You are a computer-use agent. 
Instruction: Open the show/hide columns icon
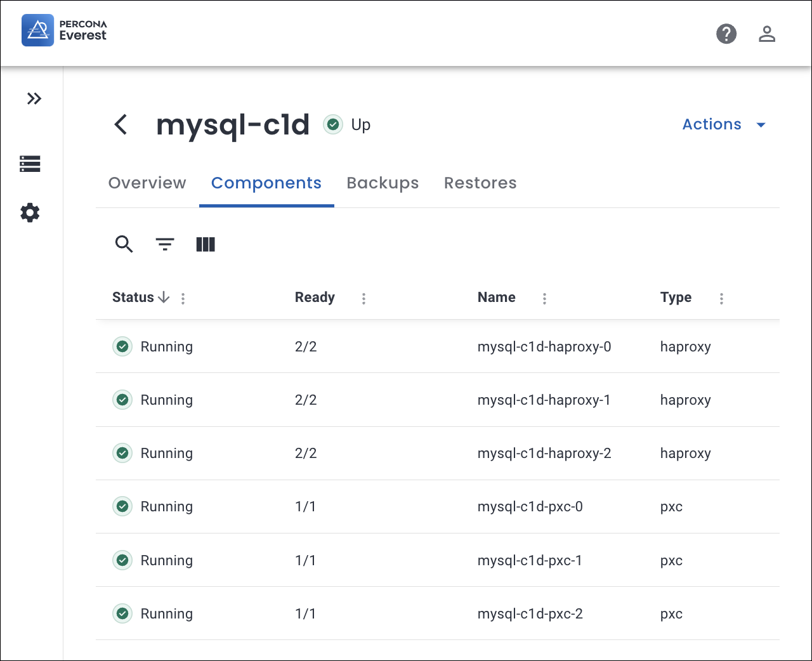[x=206, y=244]
